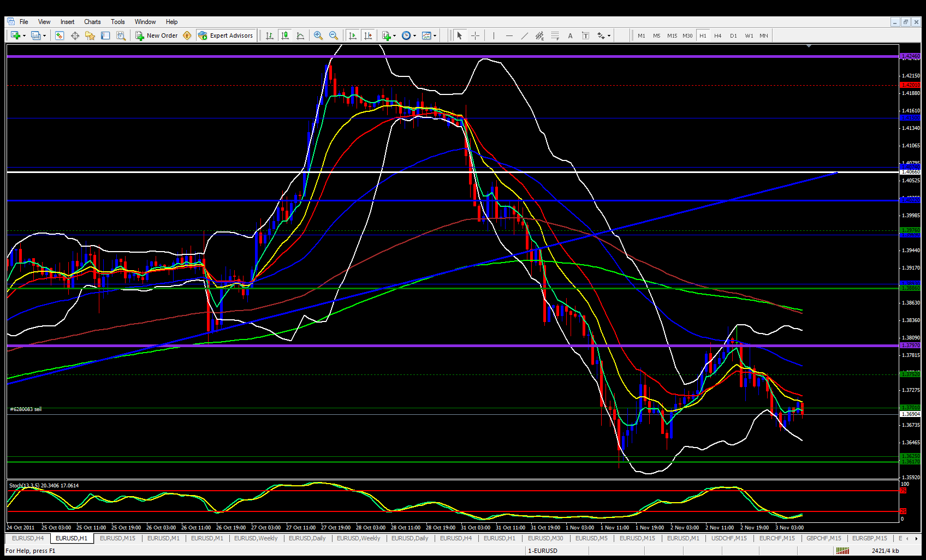The height and width of the screenshot is (560, 926).
Task: Switch to the GBPCHF,M15 chart tab
Action: click(x=824, y=538)
